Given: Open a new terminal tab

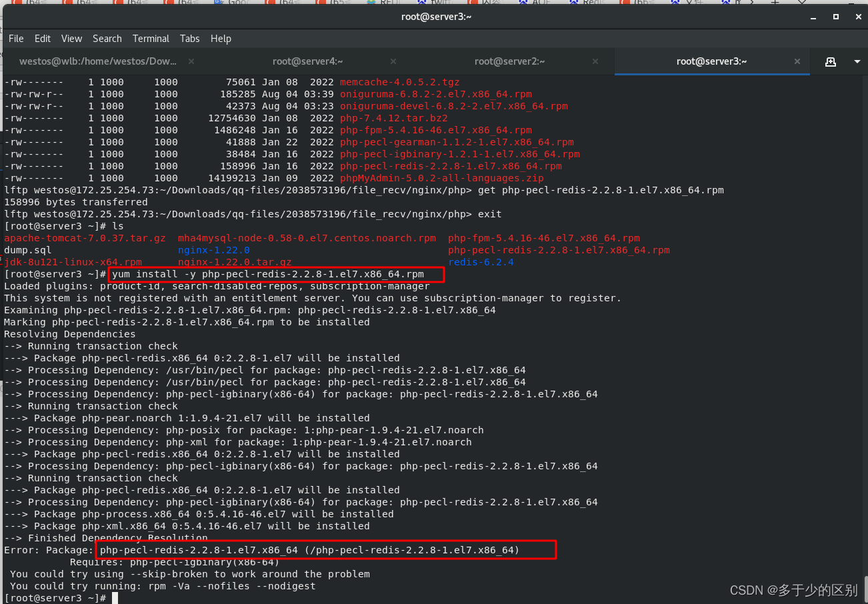Looking at the screenshot, I should coord(831,61).
